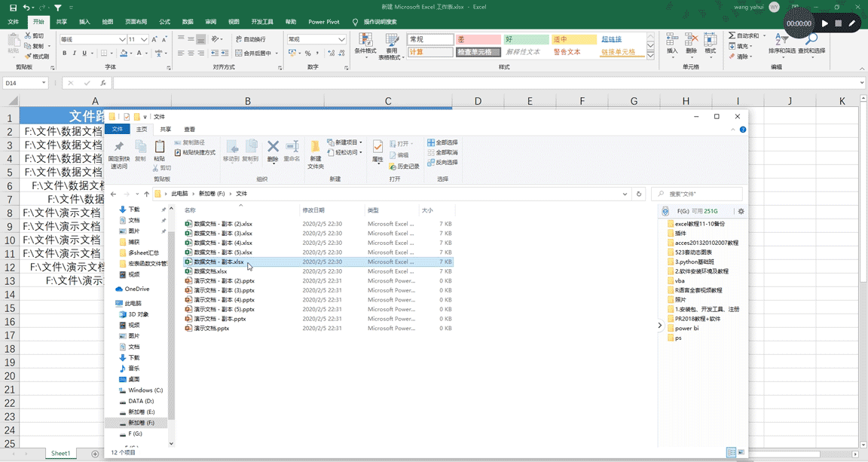Click Pin to Quick Access (固定到快速访问) in Explorer

(118, 155)
